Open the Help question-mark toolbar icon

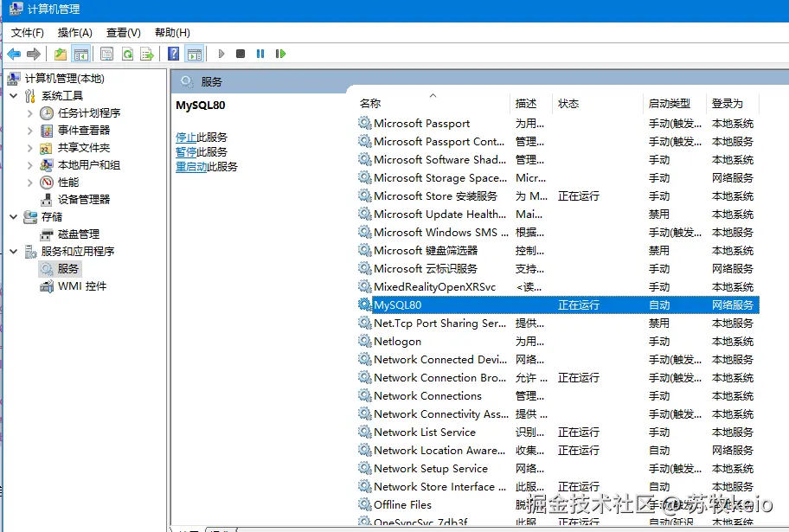[x=173, y=54]
